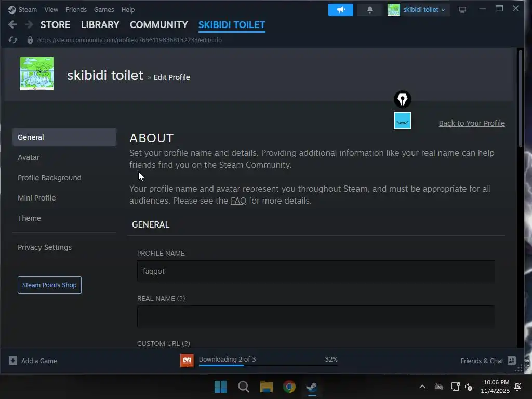This screenshot has height=399, width=532.
Task: Click the padlock site security icon
Action: pos(30,40)
